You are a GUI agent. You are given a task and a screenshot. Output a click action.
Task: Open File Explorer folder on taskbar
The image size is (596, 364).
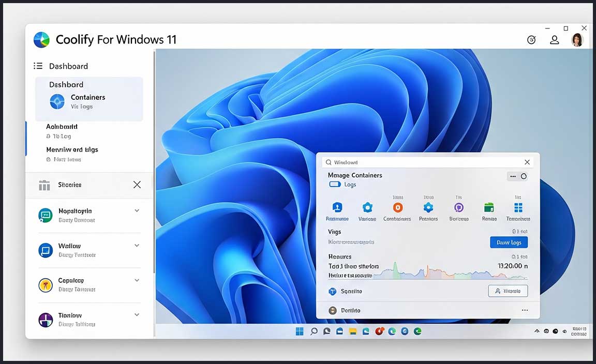click(353, 331)
